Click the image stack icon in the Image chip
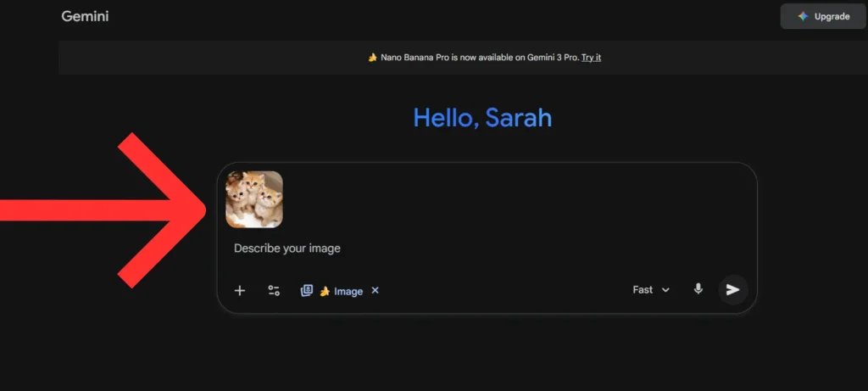This screenshot has width=868, height=391. pos(307,291)
